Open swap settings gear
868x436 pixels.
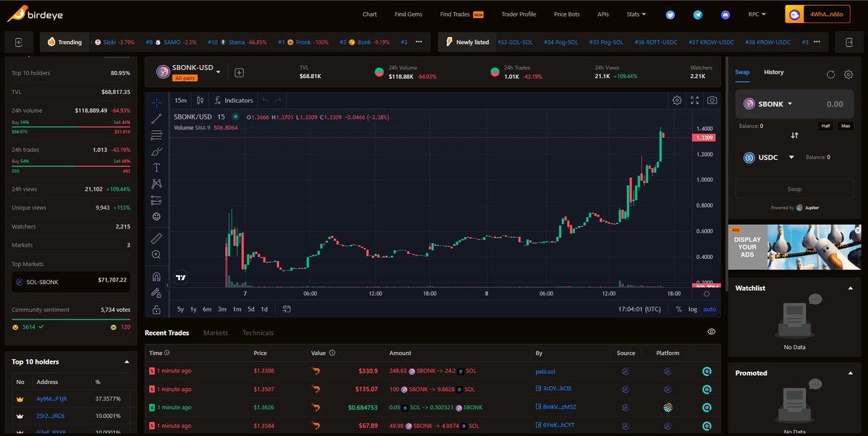[848, 74]
